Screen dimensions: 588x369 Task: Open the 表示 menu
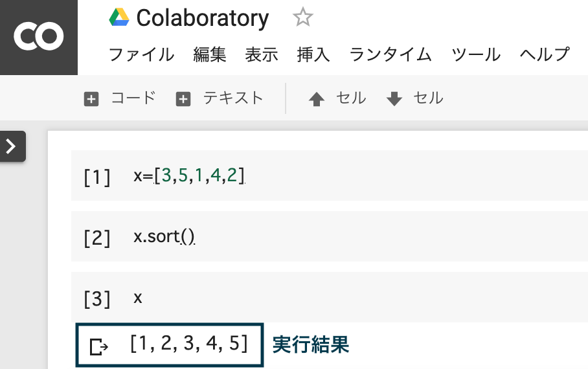coord(262,54)
